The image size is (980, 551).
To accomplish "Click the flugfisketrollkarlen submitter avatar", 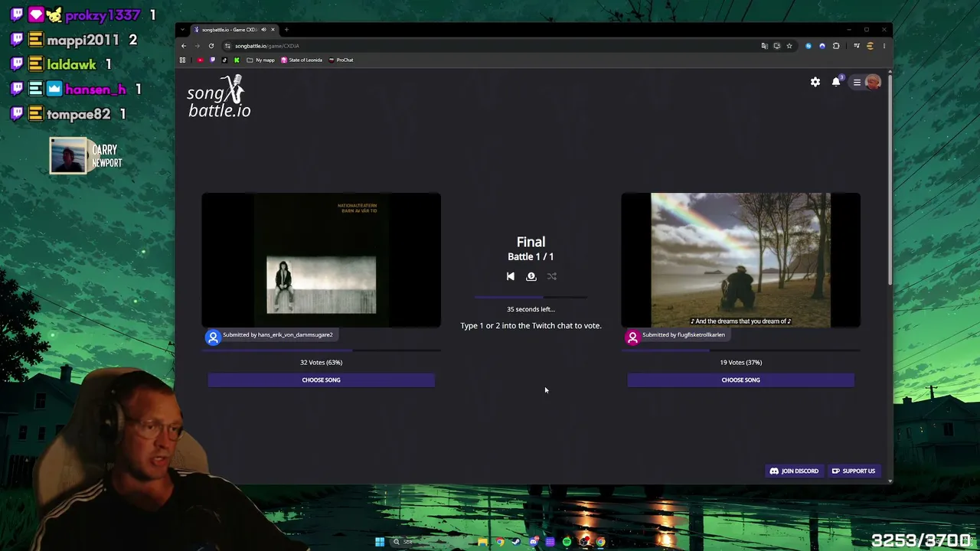I will pyautogui.click(x=632, y=337).
